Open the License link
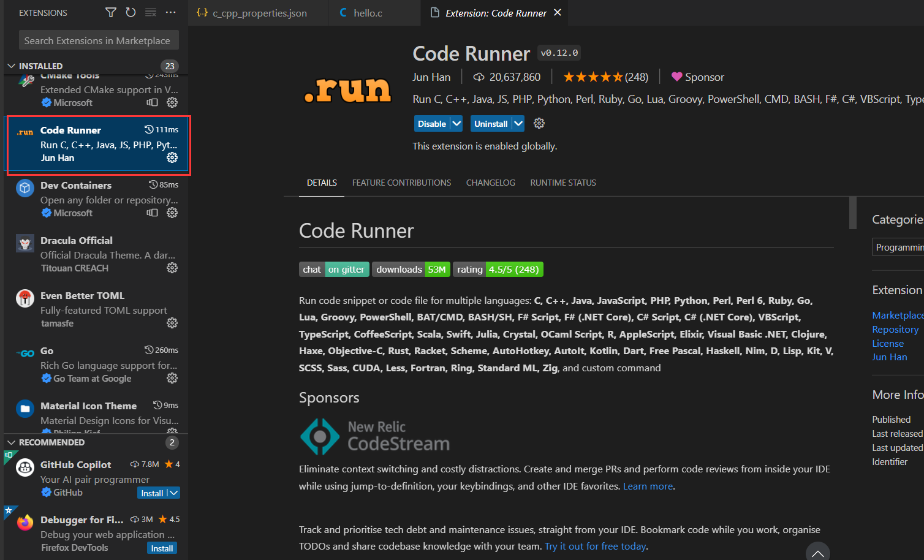 (x=888, y=343)
